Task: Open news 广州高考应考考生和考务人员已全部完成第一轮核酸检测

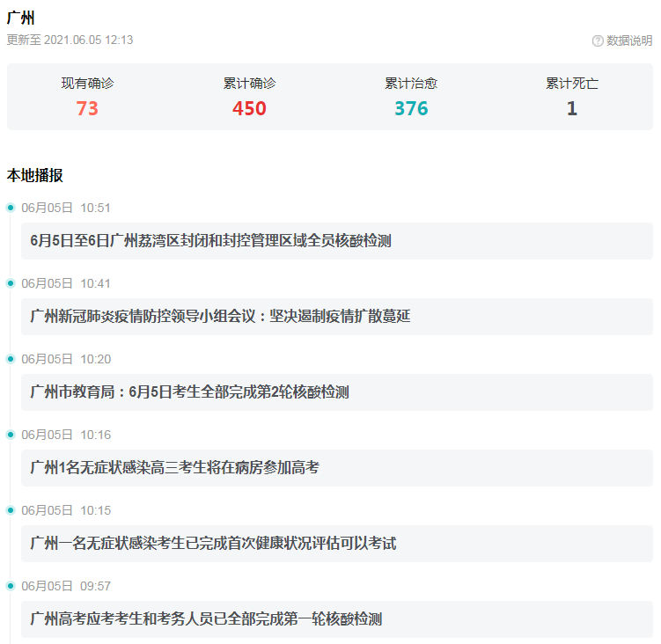Action: 337,619
